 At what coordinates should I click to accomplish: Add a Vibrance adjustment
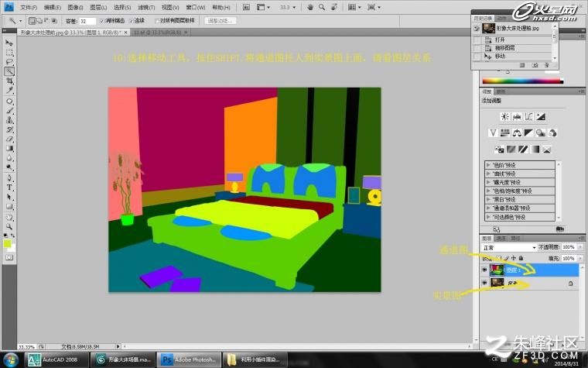click(493, 132)
